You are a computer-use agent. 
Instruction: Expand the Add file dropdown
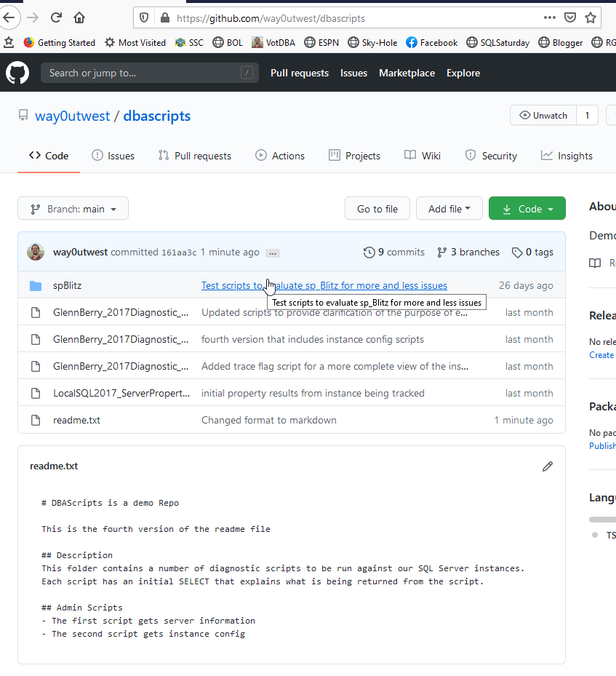[x=449, y=209]
